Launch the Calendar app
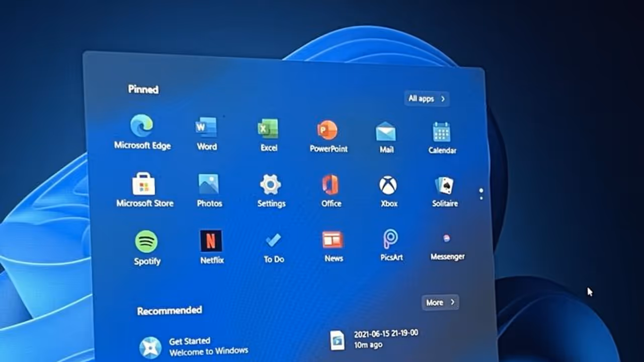This screenshot has height=362, width=644. (x=442, y=133)
